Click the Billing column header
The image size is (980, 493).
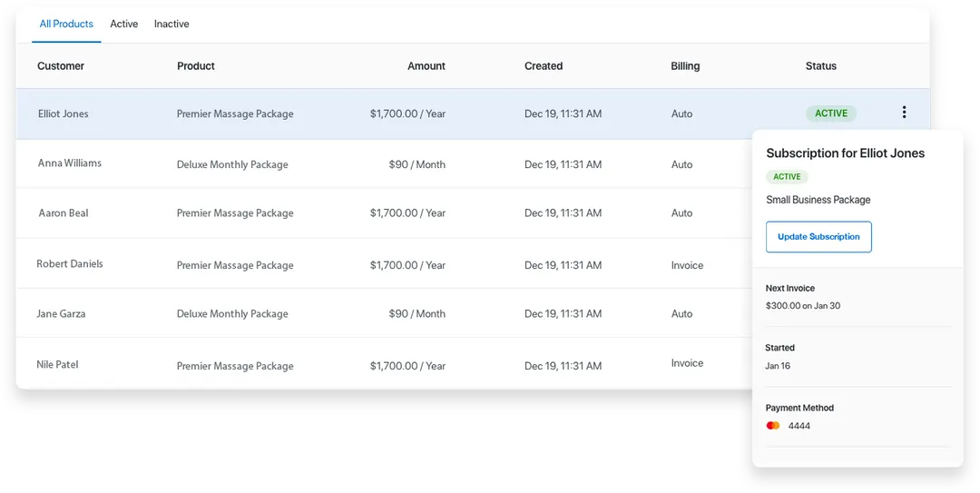[x=685, y=66]
